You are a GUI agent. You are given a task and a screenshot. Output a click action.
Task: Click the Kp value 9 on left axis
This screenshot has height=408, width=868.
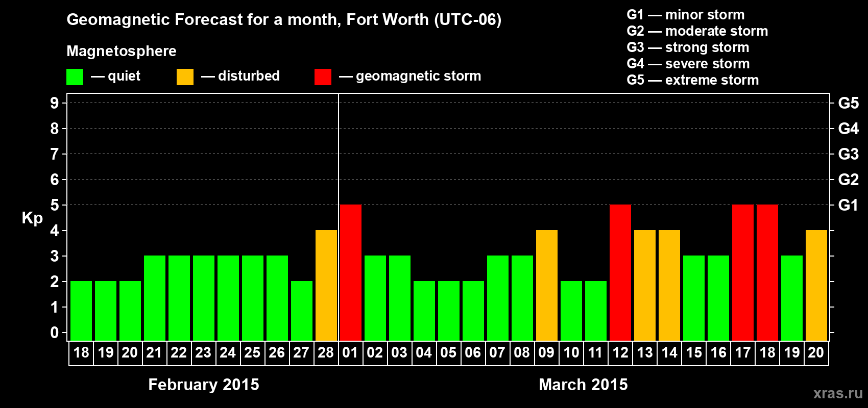pos(55,103)
